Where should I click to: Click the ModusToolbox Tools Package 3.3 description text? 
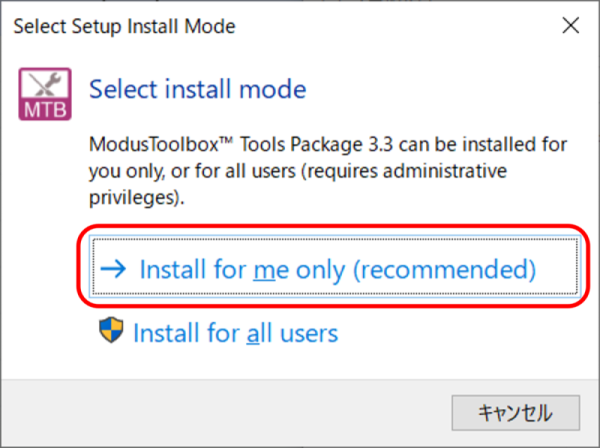tap(328, 171)
